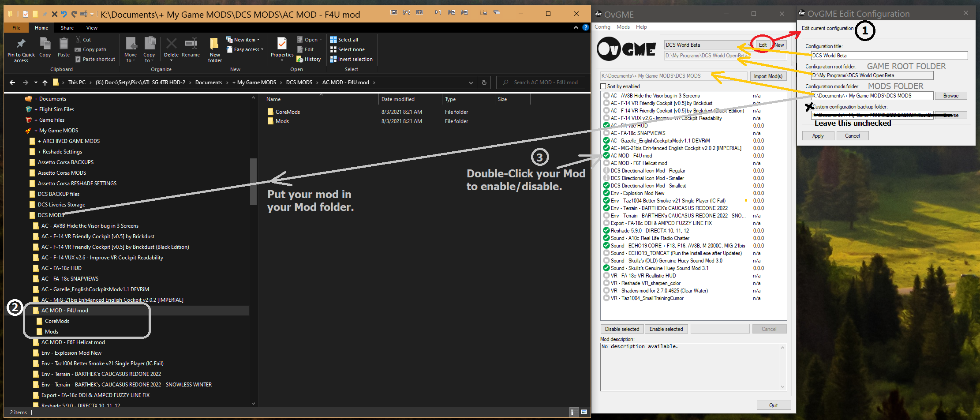Click Import Mod(s) button
The height and width of the screenshot is (420, 980).
click(768, 76)
